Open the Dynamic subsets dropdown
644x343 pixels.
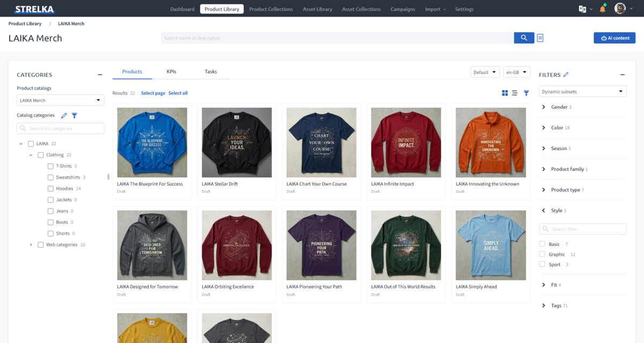(x=582, y=91)
